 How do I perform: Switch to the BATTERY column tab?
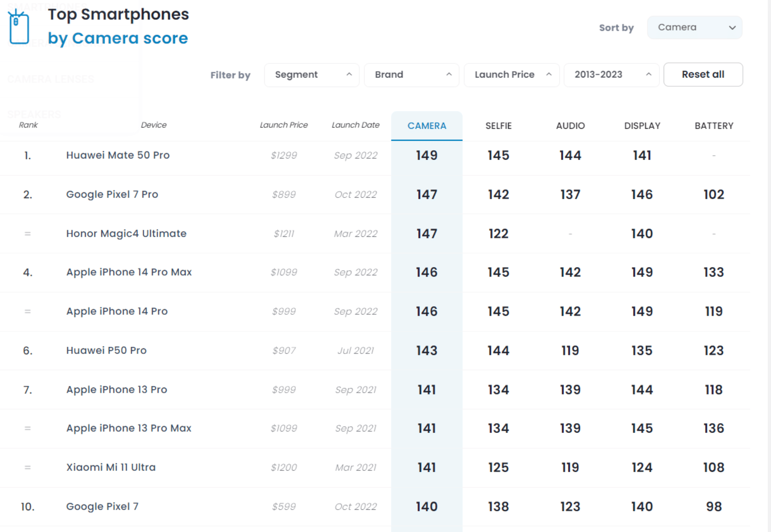[x=714, y=126]
